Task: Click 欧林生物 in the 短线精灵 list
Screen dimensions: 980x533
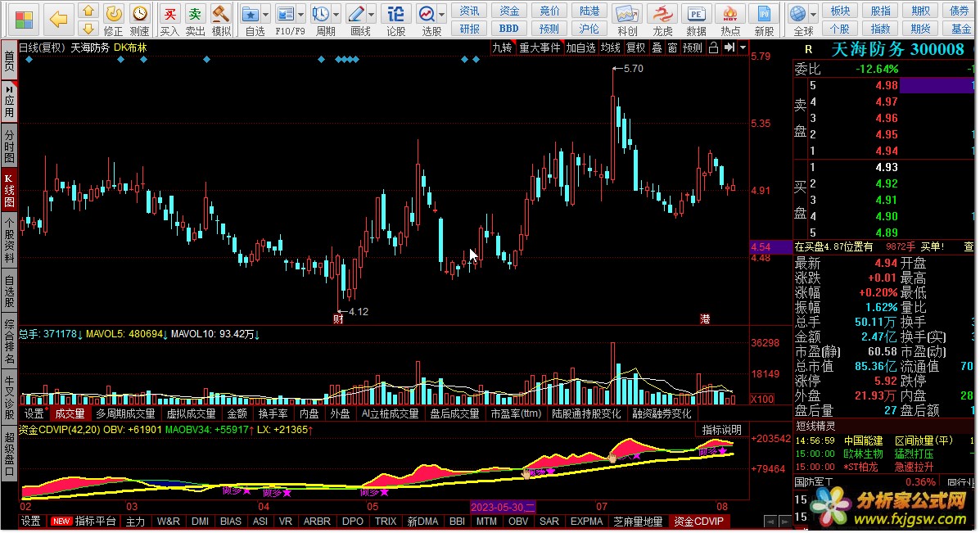Action: (863, 454)
